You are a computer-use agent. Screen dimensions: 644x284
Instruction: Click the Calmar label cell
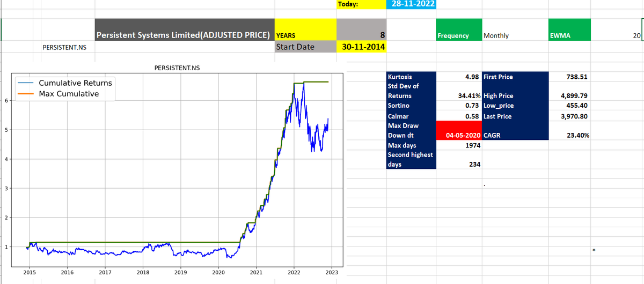(x=411, y=116)
